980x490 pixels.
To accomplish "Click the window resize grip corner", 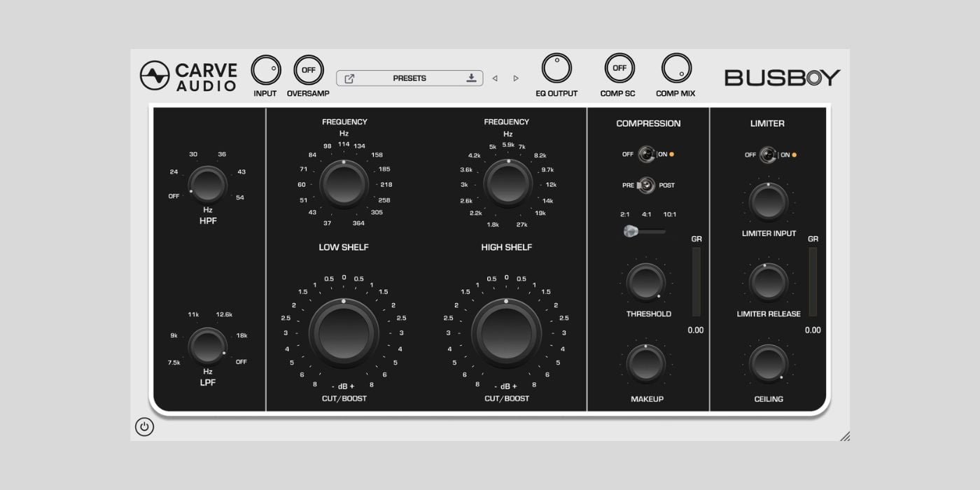I will (844, 436).
